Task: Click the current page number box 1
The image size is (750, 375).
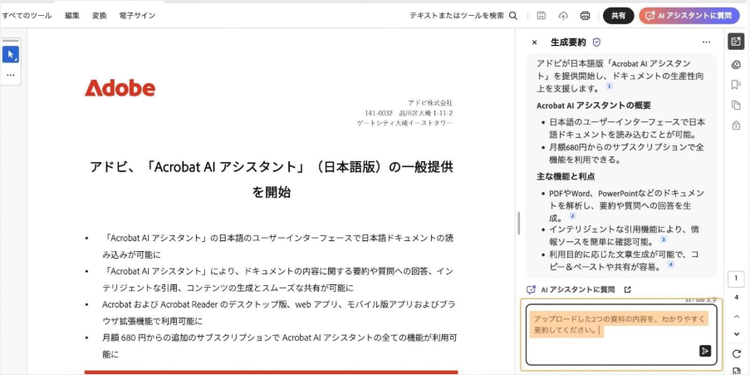Action: [736, 278]
